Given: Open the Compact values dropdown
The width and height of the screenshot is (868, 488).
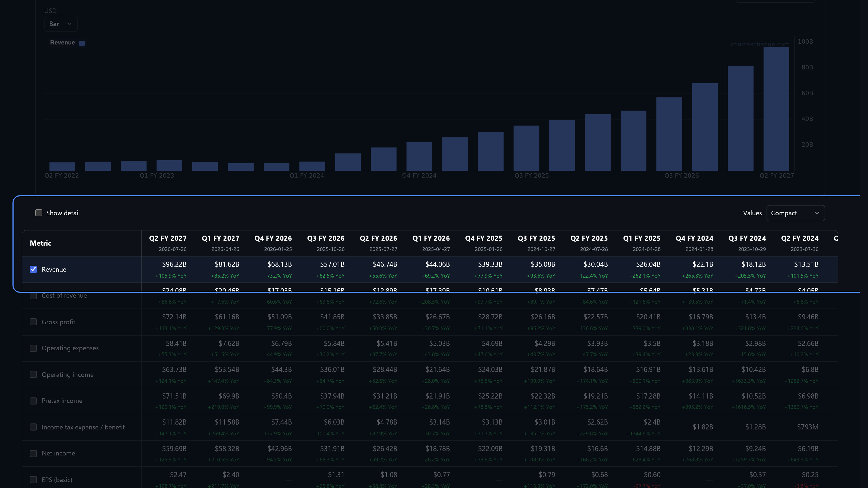Looking at the screenshot, I should tap(796, 213).
